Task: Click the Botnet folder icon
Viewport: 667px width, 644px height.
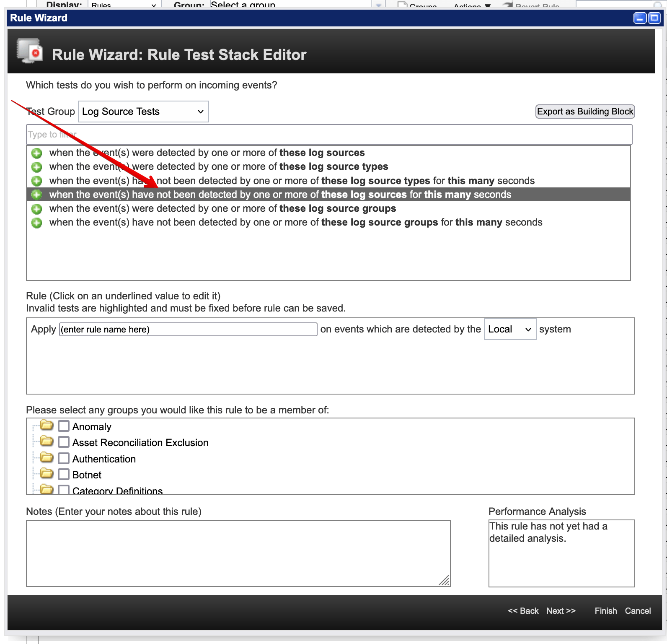Action: click(x=47, y=474)
